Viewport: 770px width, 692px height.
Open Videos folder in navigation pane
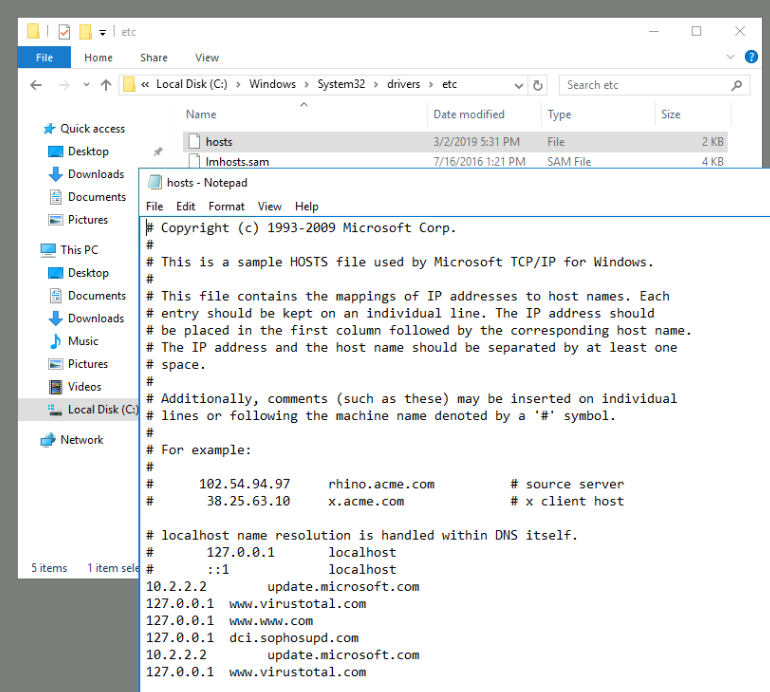point(84,387)
